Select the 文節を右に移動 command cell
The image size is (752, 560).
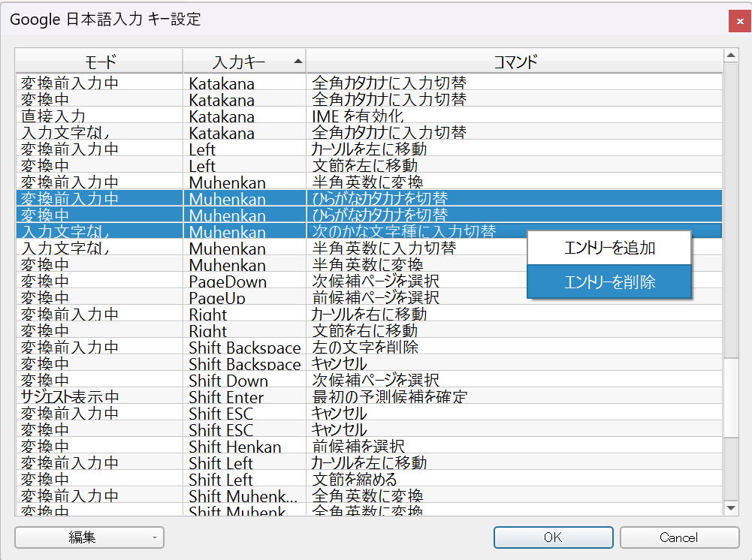click(x=514, y=330)
